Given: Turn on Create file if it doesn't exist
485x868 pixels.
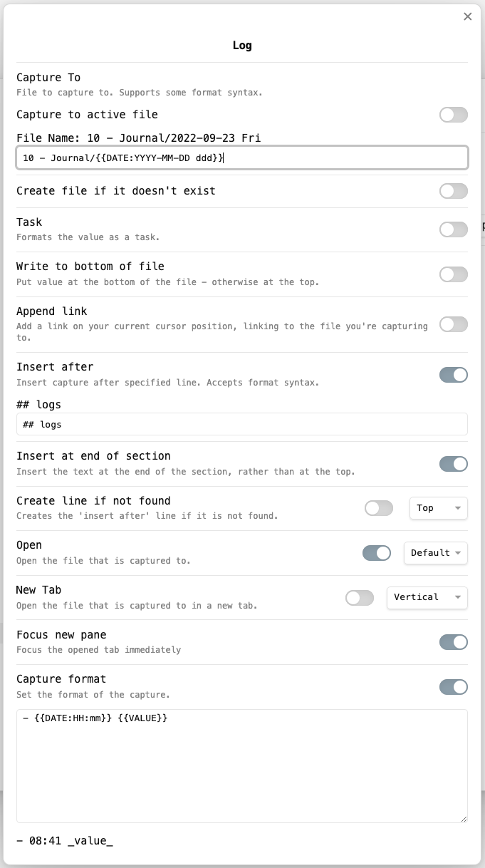Looking at the screenshot, I should click(453, 191).
